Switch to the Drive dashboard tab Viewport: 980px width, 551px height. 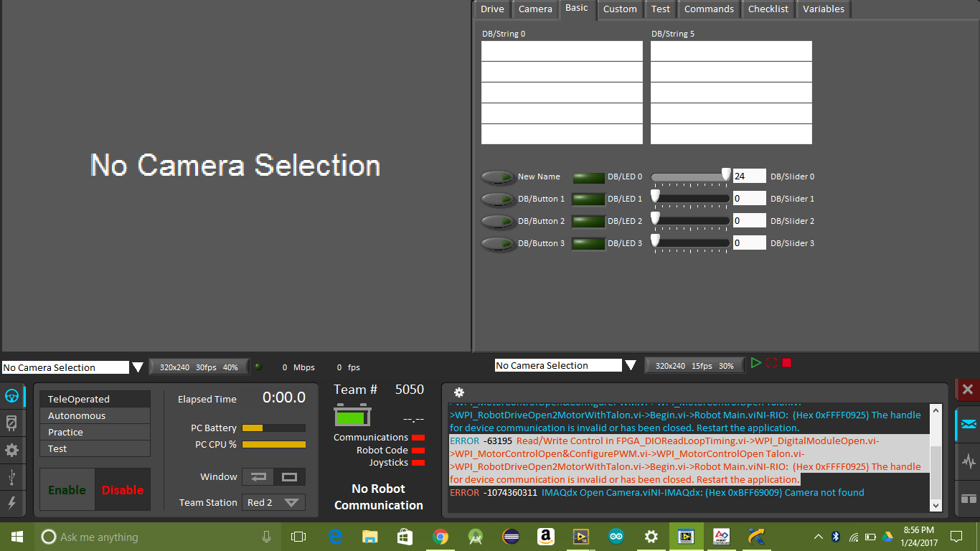coord(492,9)
